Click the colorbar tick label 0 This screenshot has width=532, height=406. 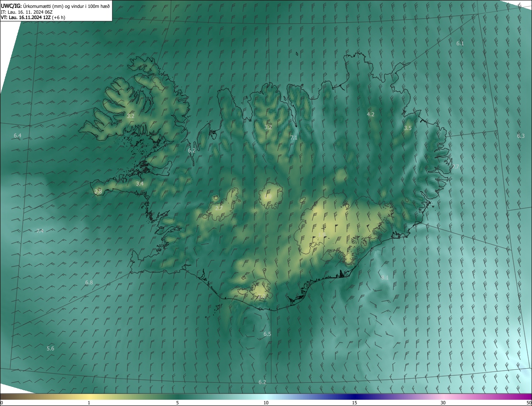pyautogui.click(x=2, y=403)
